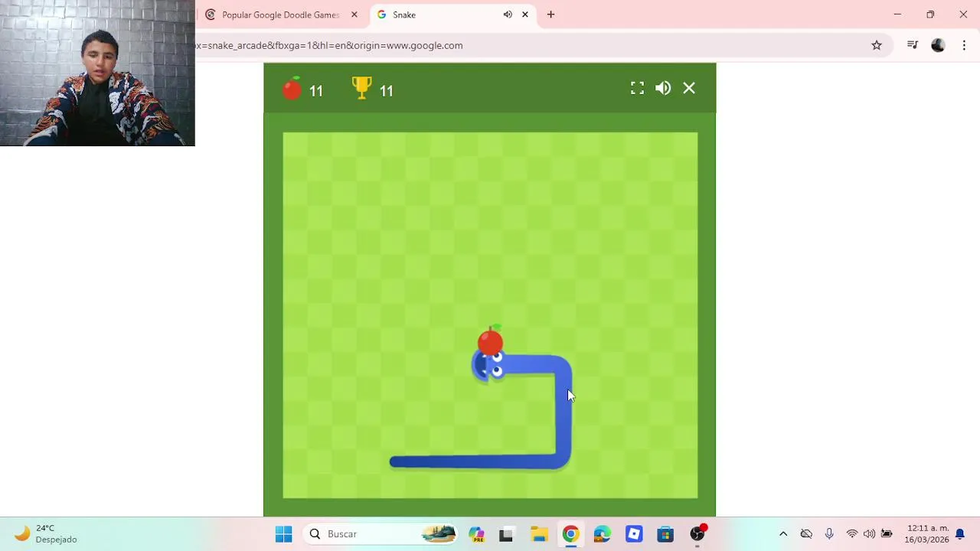Open the notifications bell
This screenshot has width=980, height=551.
coord(959,534)
